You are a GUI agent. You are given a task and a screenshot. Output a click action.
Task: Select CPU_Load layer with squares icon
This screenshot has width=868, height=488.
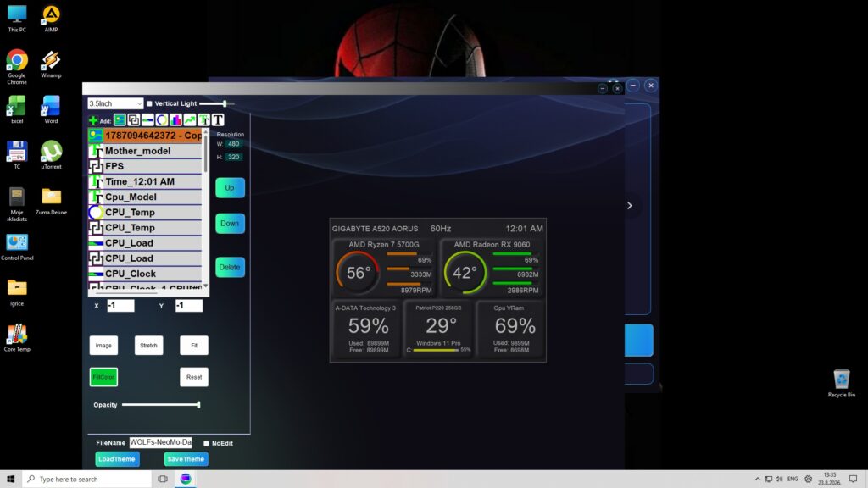tap(145, 258)
